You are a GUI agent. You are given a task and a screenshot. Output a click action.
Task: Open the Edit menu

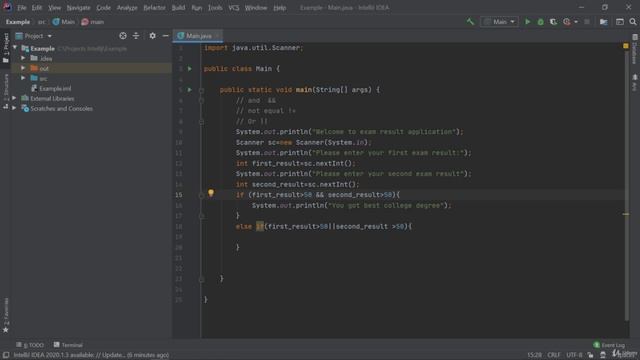point(37,7)
